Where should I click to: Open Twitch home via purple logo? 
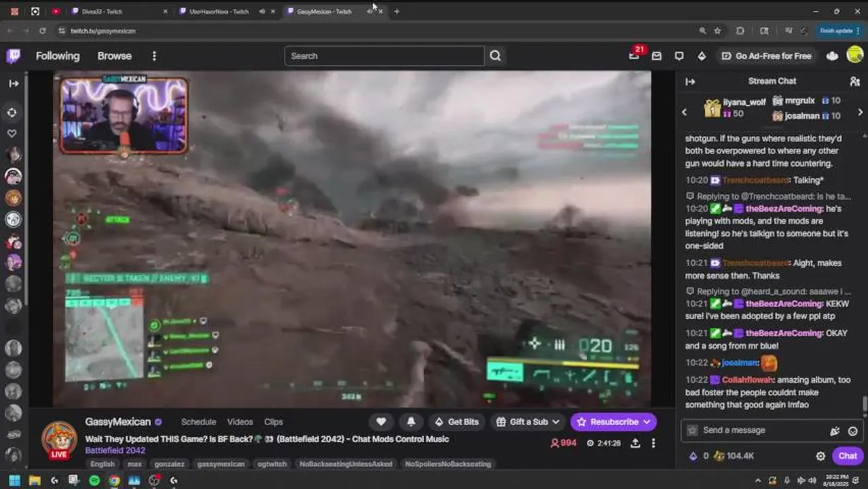click(x=14, y=56)
